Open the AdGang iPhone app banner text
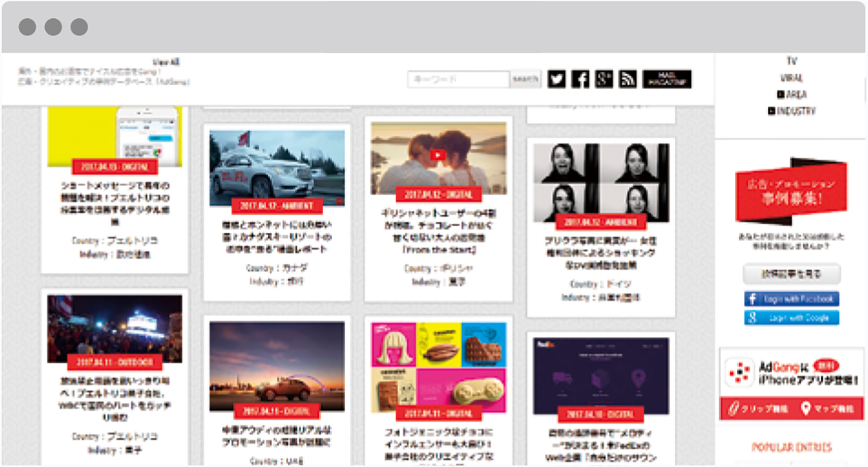Viewport: 868px width, 467px height. 808,373
